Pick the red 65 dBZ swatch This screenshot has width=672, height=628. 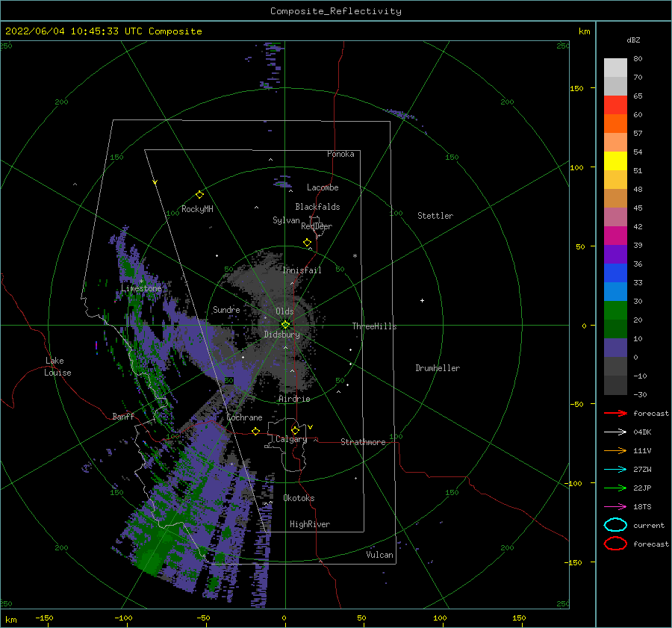(615, 105)
